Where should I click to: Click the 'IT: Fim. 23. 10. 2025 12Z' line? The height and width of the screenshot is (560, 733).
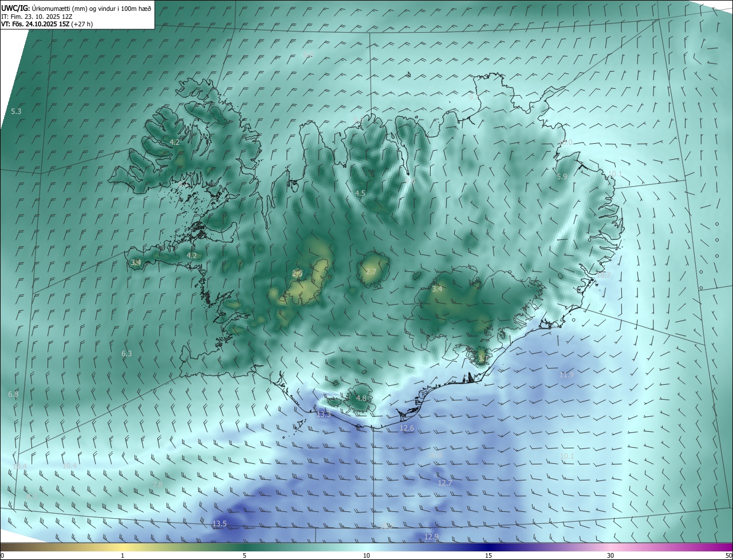click(37, 16)
